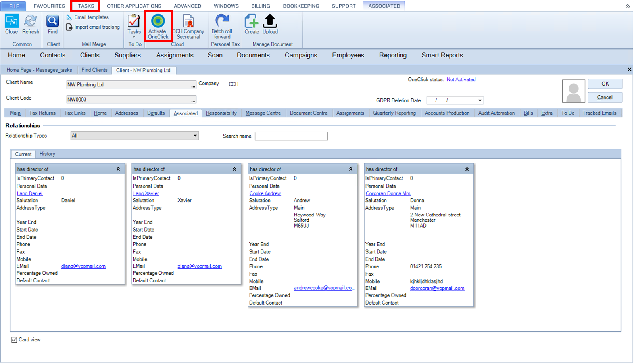Click in the Search name field
This screenshot has height=364, width=634.
tap(291, 136)
